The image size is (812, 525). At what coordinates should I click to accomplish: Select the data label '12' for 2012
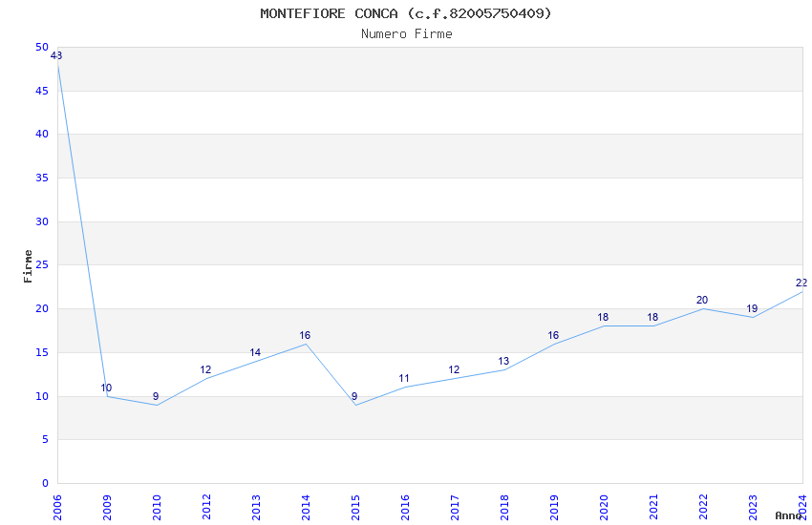tap(205, 369)
